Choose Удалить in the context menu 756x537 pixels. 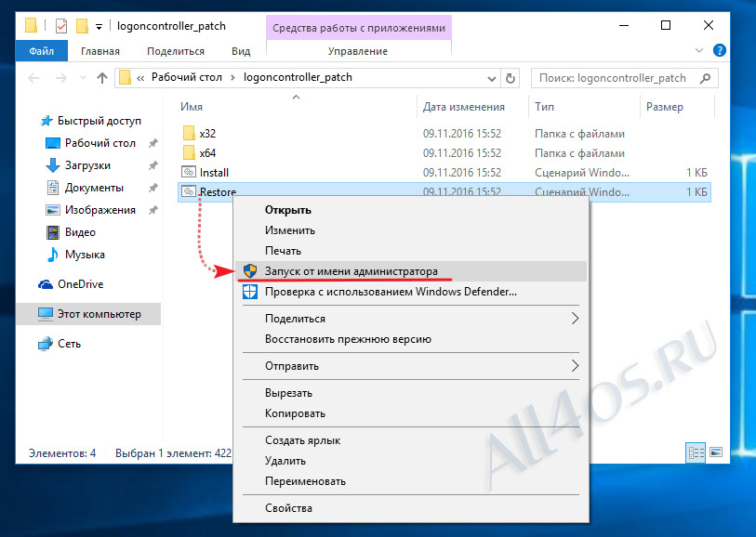point(411,461)
